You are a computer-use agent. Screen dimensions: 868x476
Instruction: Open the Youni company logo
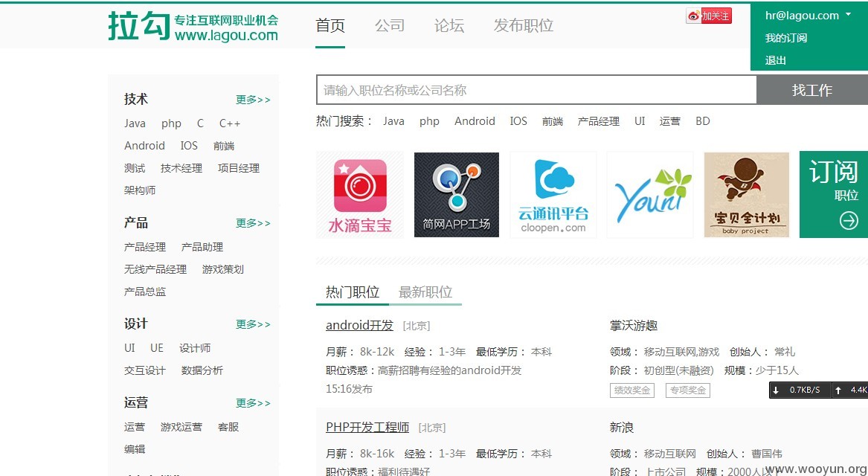pos(650,195)
